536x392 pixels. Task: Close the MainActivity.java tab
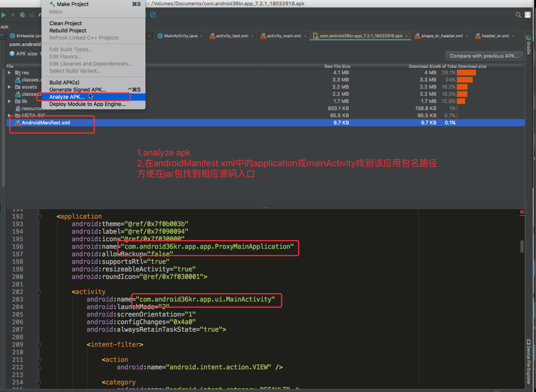tap(202, 36)
